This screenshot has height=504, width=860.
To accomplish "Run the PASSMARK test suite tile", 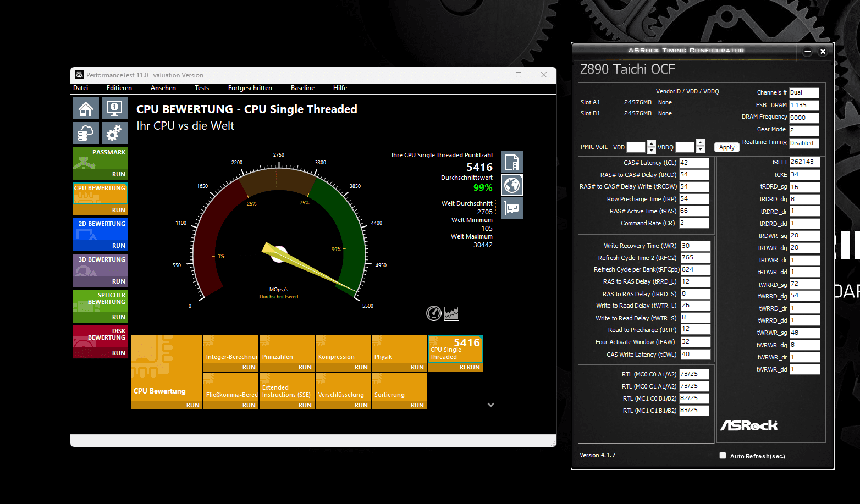I will pyautogui.click(x=119, y=174).
